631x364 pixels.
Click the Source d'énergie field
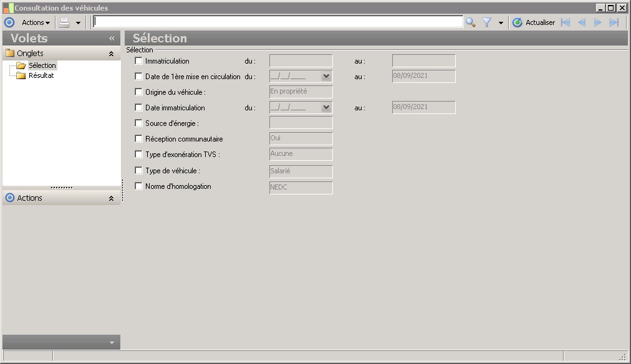[301, 123]
